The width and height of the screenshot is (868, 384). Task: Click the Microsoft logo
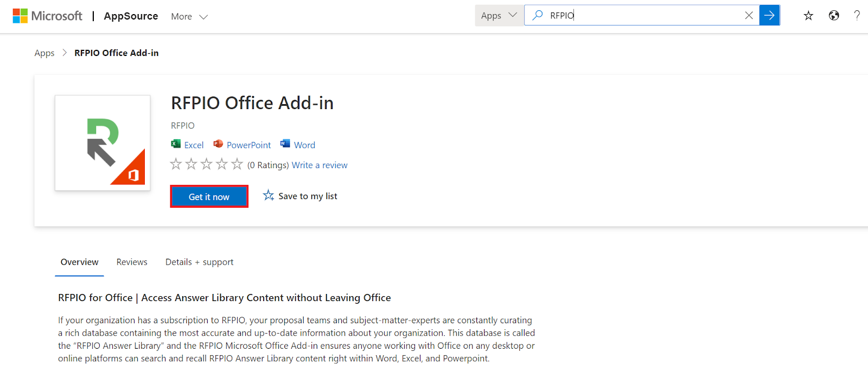(x=47, y=16)
